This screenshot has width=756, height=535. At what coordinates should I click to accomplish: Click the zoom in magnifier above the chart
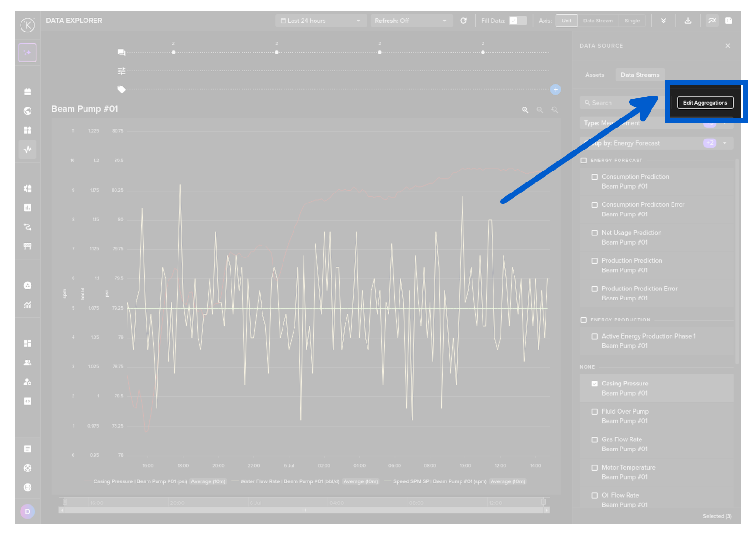pos(525,110)
